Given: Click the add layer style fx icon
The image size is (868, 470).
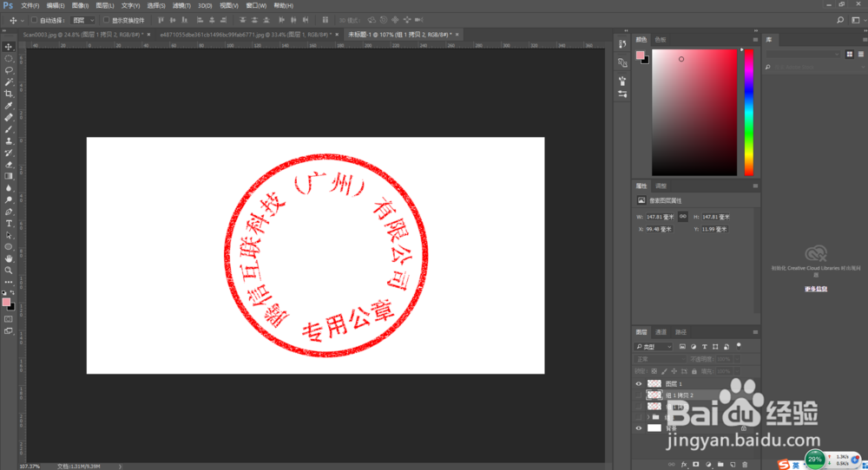Looking at the screenshot, I should (684, 465).
